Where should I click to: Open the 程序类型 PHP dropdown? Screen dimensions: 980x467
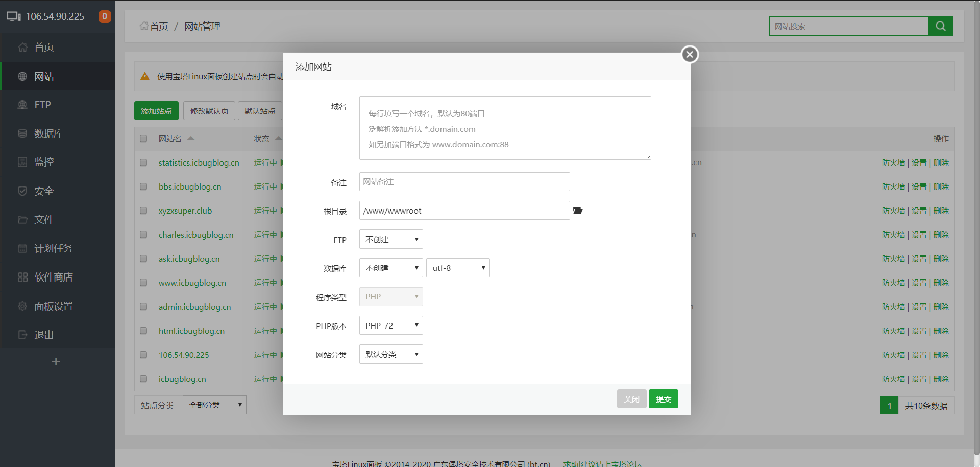pyautogui.click(x=391, y=296)
